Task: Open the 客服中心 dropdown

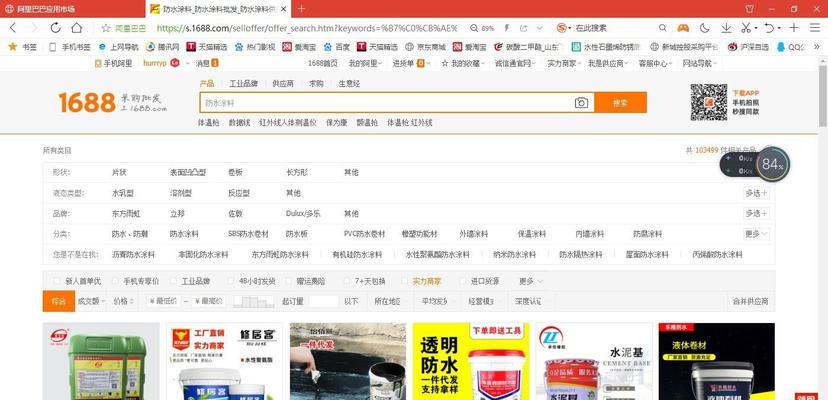Action: point(653,63)
